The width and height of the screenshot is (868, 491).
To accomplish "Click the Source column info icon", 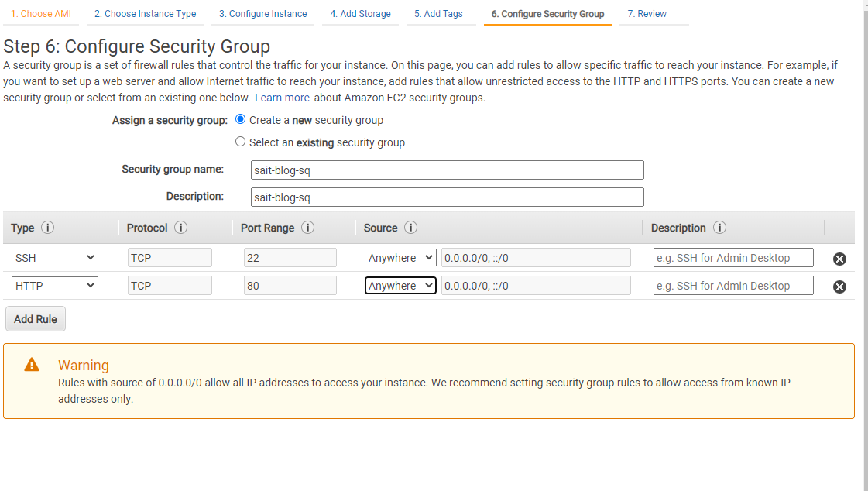I will (x=410, y=228).
